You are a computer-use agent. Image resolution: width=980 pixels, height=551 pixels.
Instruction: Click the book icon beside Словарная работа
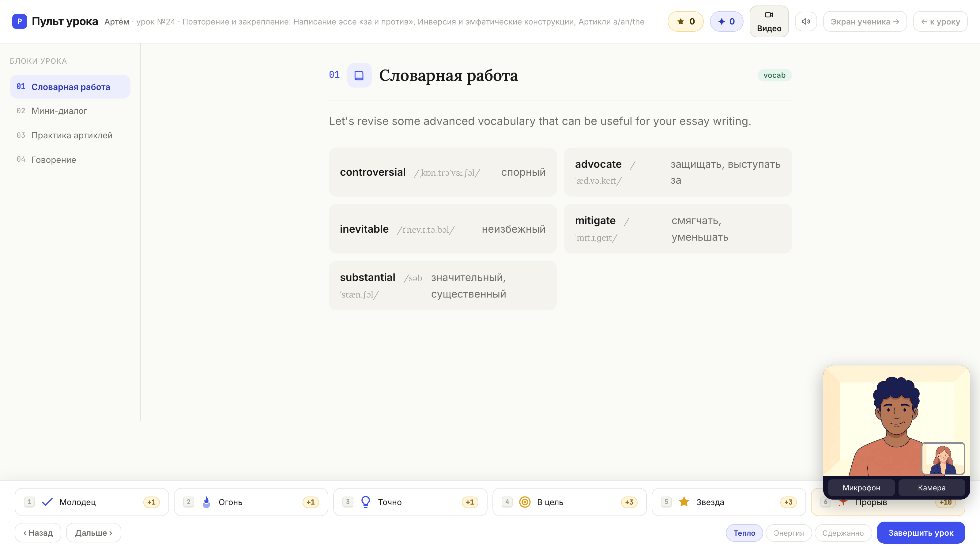(x=359, y=75)
